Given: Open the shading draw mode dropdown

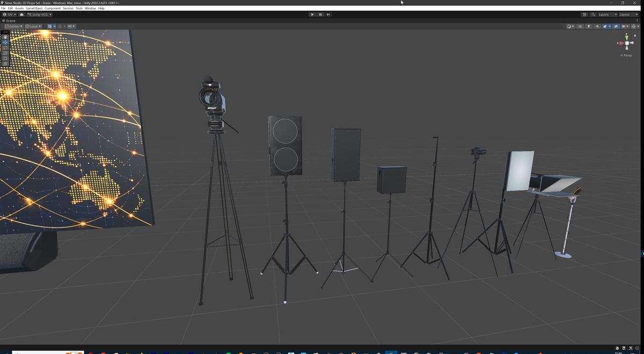Looking at the screenshot, I should coord(570,26).
